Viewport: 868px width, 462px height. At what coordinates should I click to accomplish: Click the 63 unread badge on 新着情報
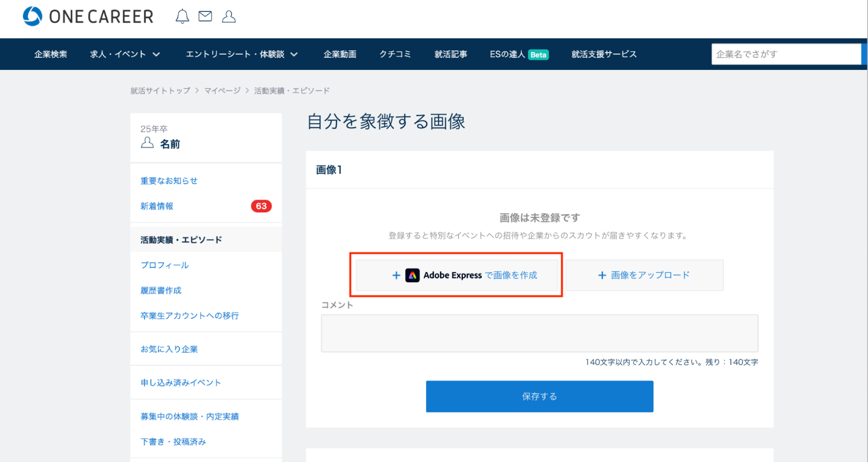[261, 206]
